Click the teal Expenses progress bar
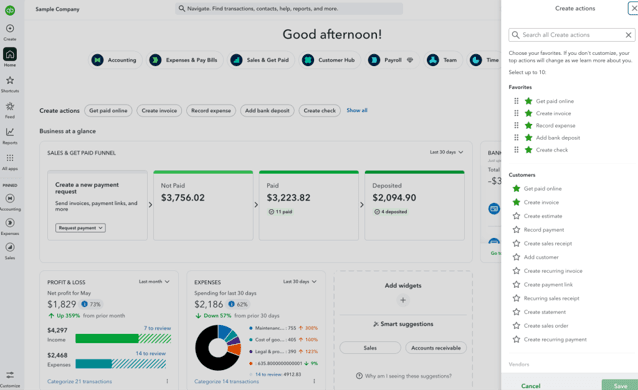The width and height of the screenshot is (638, 390). click(x=94, y=364)
